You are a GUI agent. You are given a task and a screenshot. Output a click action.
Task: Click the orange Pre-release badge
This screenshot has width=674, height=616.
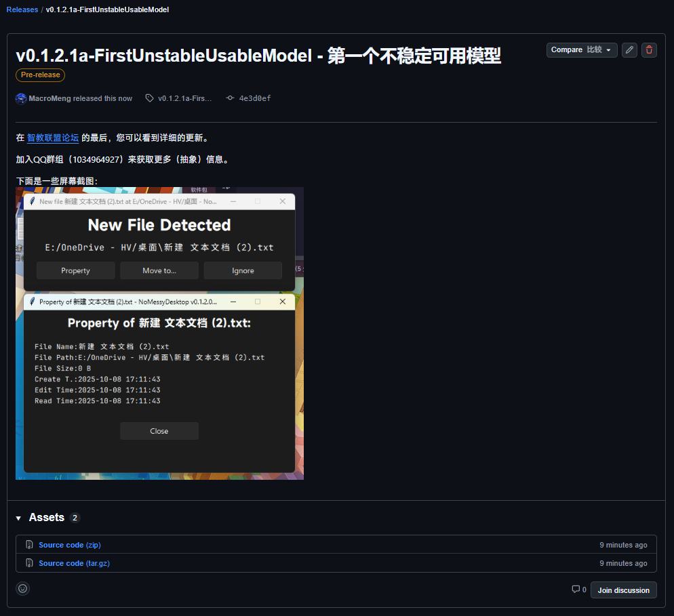tap(40, 75)
